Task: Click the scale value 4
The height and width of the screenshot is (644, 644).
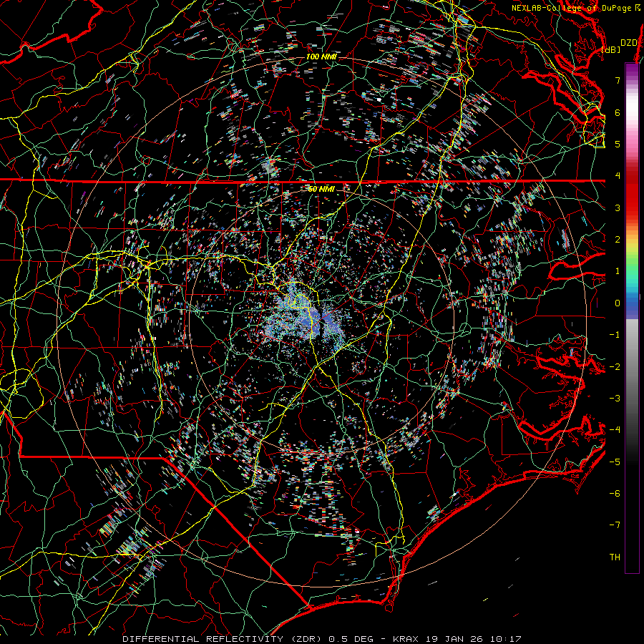Action: pos(618,176)
